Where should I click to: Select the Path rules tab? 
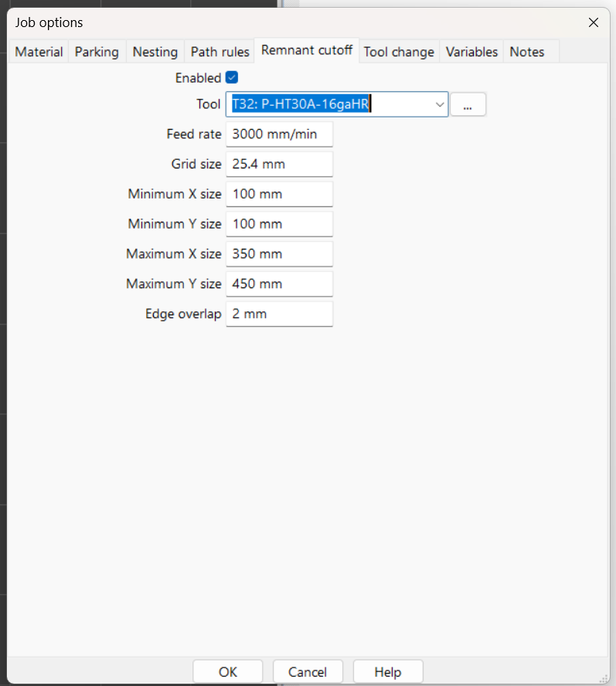tap(220, 52)
